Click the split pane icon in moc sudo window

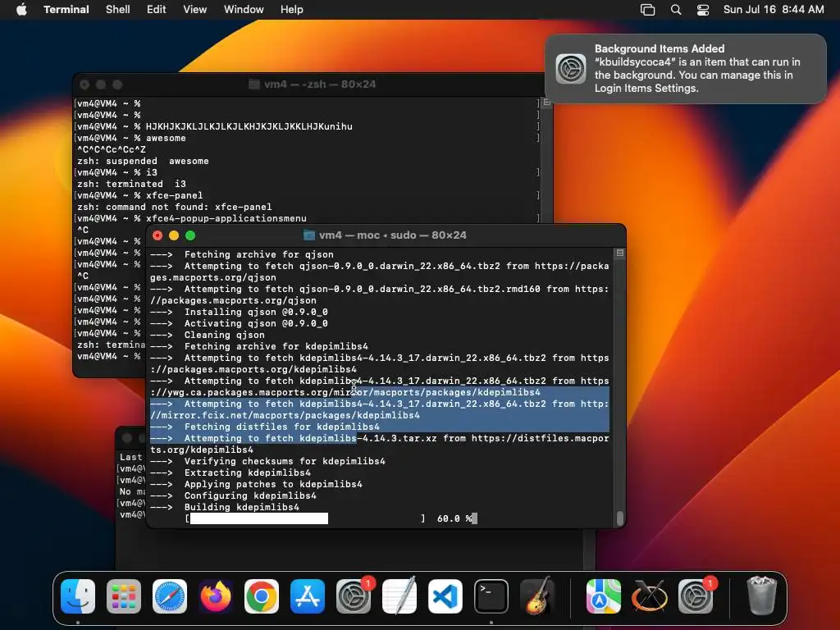(x=620, y=253)
